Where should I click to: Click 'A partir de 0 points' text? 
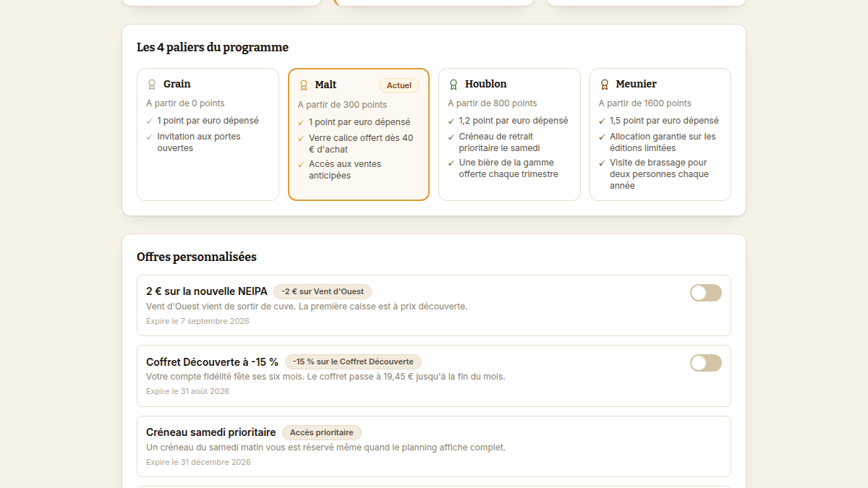coord(185,103)
